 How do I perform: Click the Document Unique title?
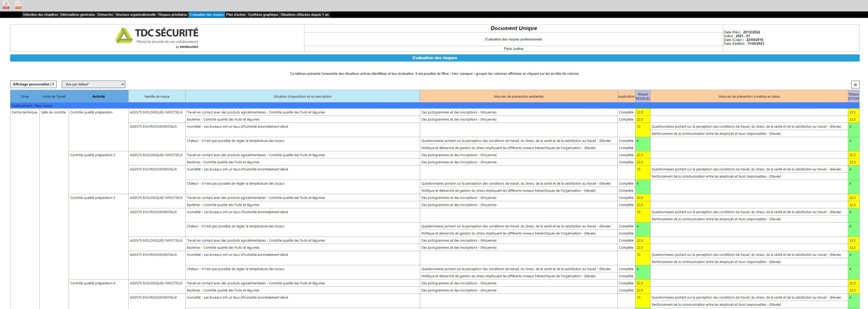[x=514, y=28]
